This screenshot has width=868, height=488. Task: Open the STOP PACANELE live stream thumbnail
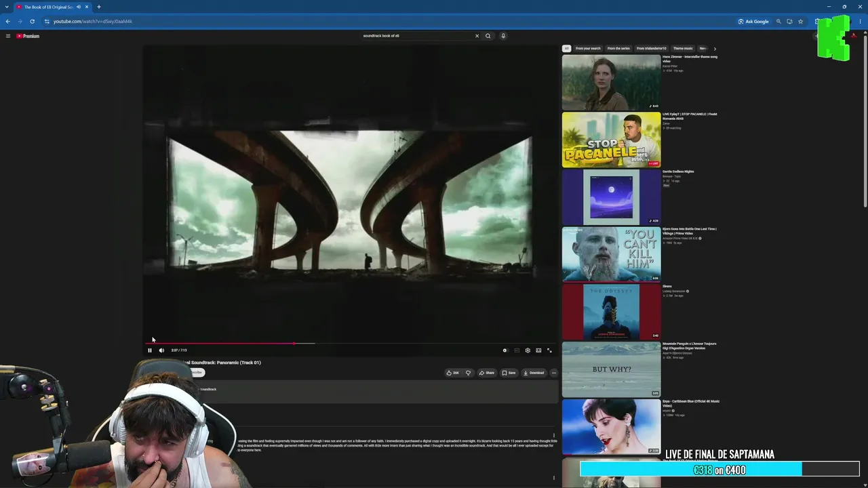(611, 140)
